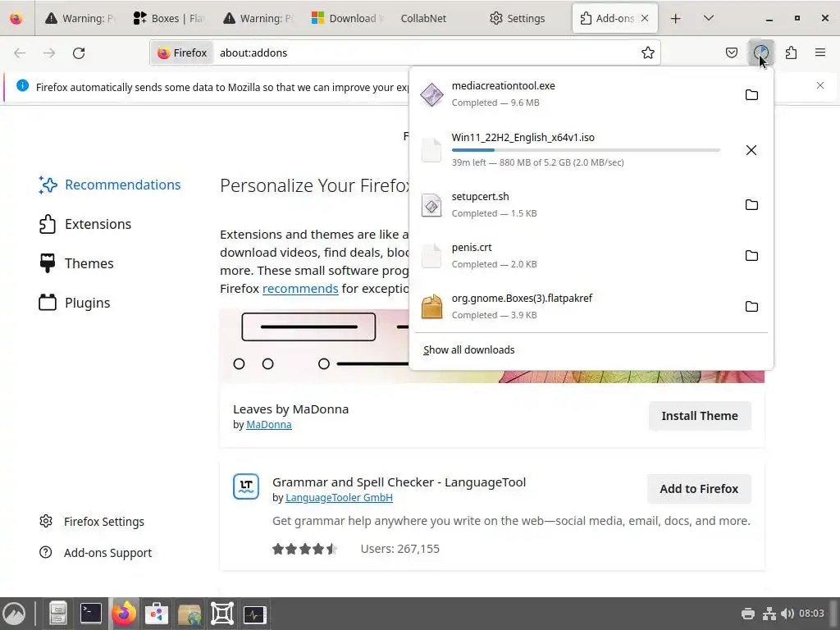Open the Themes sidebar category

pos(76,263)
